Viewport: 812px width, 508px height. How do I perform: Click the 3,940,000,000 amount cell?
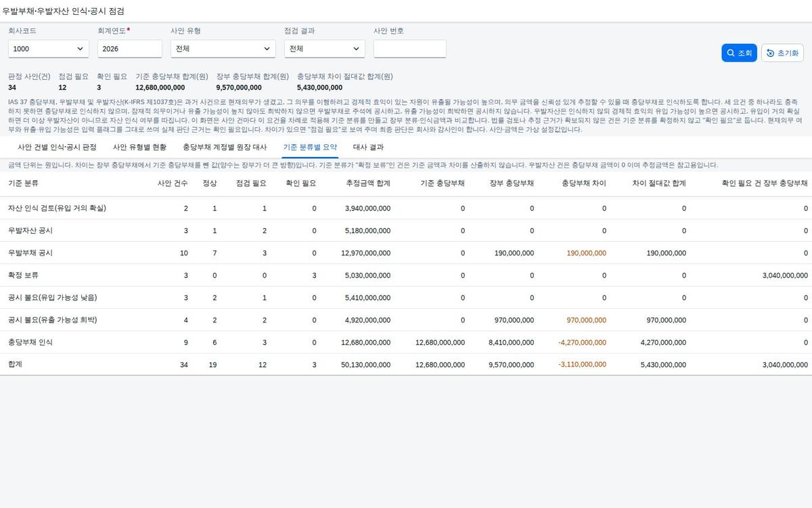[x=368, y=208]
